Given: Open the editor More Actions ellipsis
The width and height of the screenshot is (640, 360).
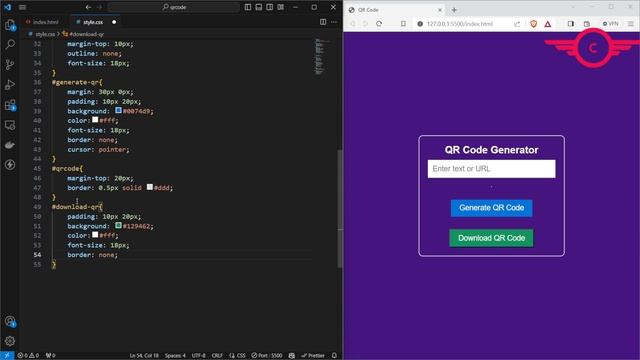Looking at the screenshot, I should [x=334, y=22].
